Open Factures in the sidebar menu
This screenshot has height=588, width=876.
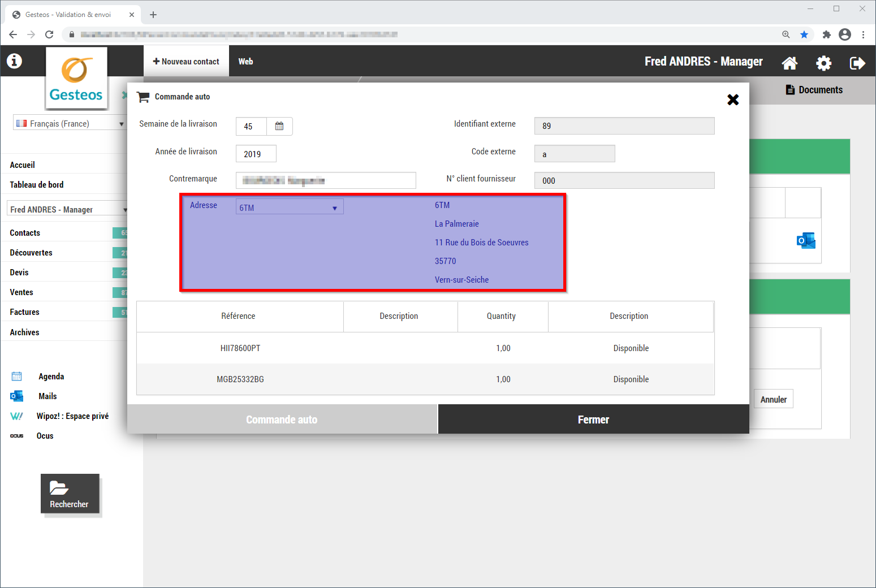pyautogui.click(x=25, y=312)
